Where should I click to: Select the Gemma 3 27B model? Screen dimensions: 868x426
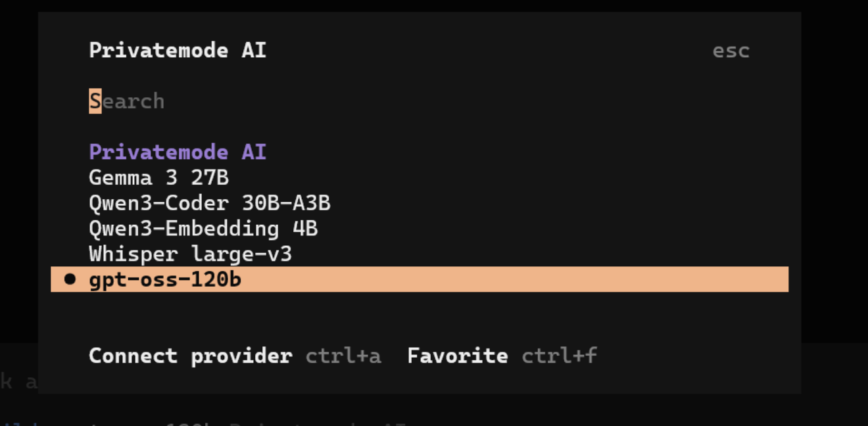point(158,177)
